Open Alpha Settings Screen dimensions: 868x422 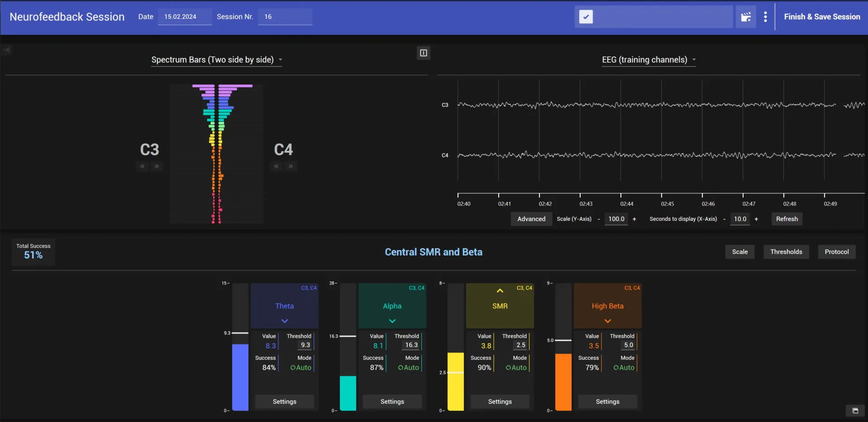tap(392, 402)
